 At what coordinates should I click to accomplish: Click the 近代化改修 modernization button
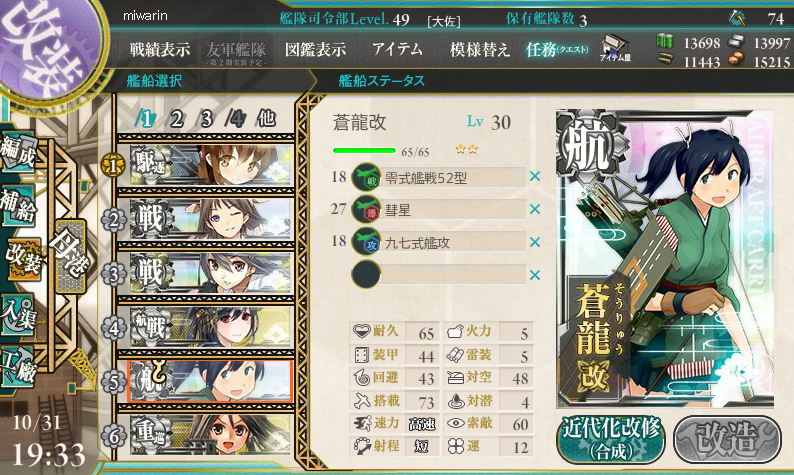612,439
